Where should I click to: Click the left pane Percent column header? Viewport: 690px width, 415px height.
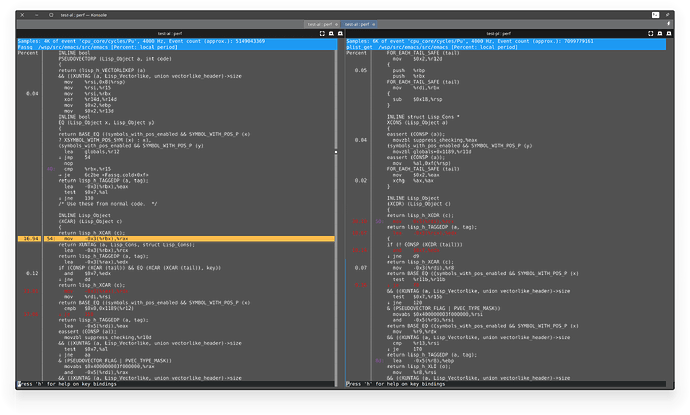coord(28,53)
